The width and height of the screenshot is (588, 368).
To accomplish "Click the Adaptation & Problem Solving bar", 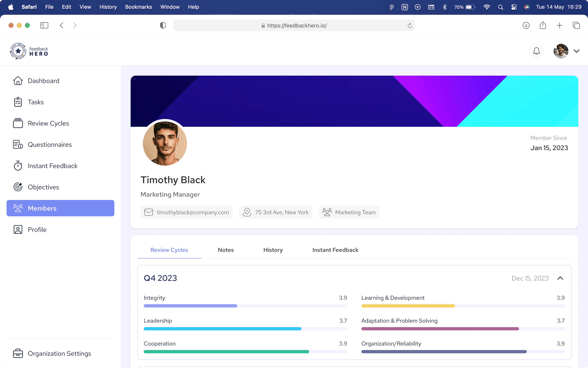I will (x=463, y=329).
